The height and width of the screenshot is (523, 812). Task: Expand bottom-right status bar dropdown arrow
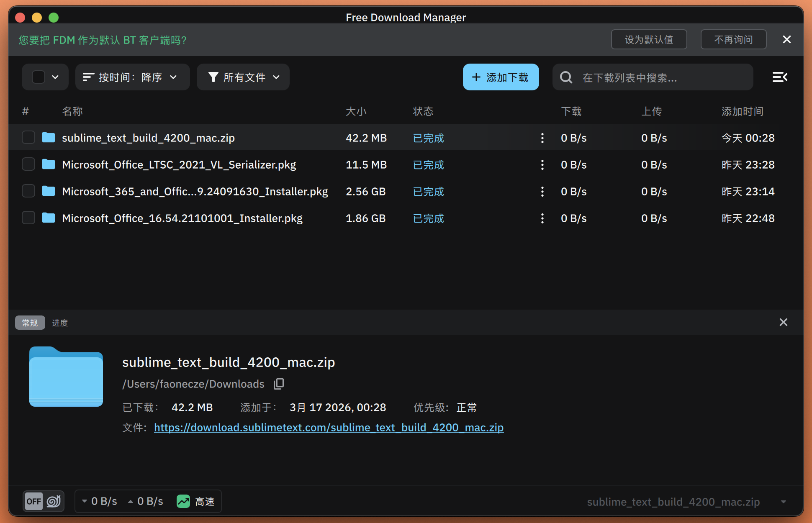pyautogui.click(x=783, y=502)
